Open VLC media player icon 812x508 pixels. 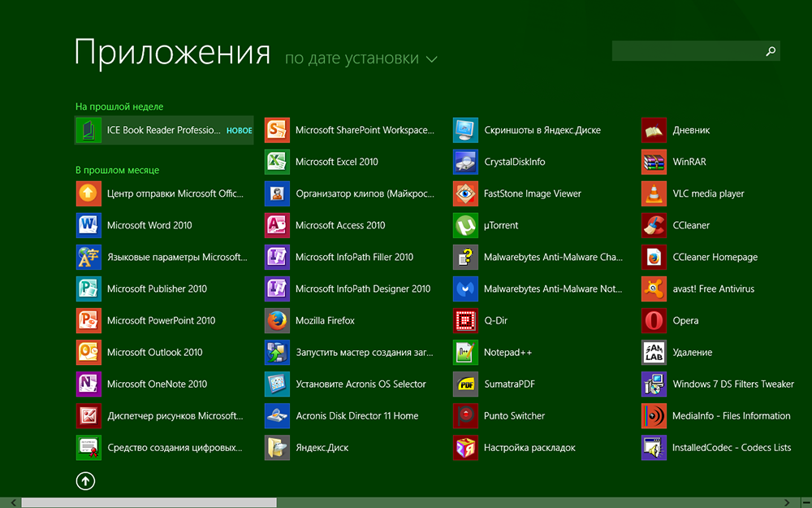click(654, 194)
